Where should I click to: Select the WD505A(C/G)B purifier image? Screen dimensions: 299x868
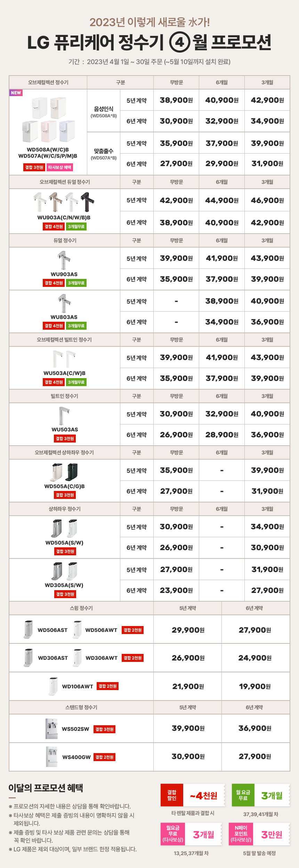[64, 472]
